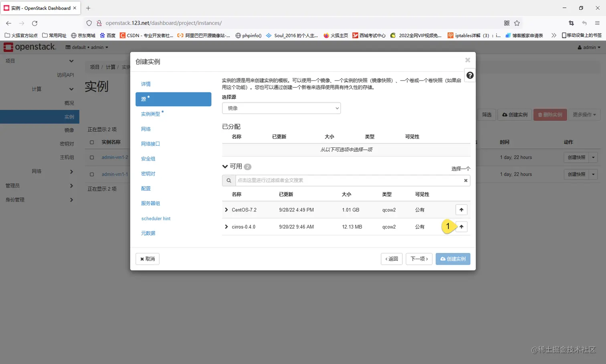
Task: Switch to the 网络 wizard step
Action: coord(146,129)
